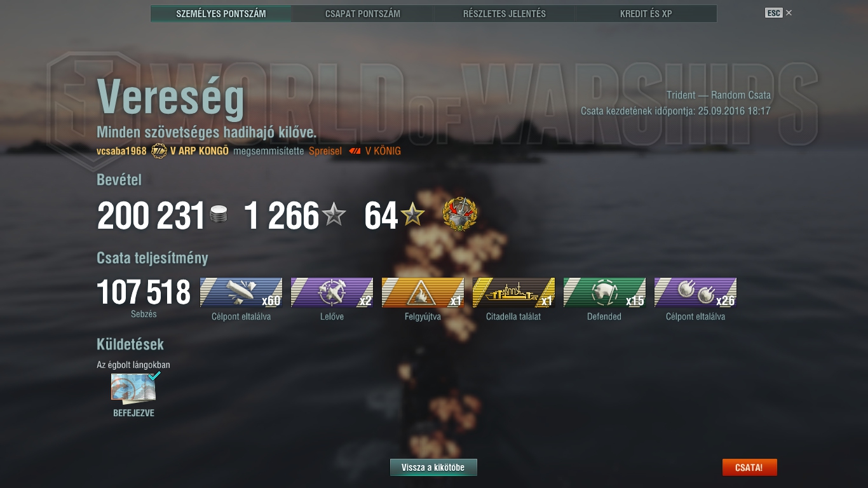Switch to Részletes Jelentés tab

[505, 13]
